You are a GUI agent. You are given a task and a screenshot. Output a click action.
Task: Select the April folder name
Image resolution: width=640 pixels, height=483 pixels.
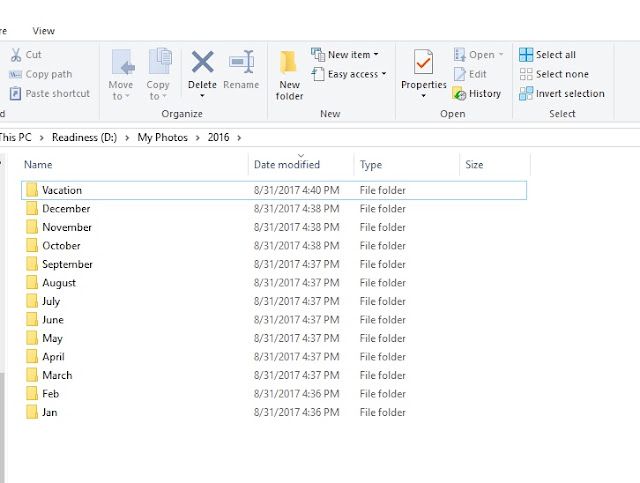click(53, 357)
